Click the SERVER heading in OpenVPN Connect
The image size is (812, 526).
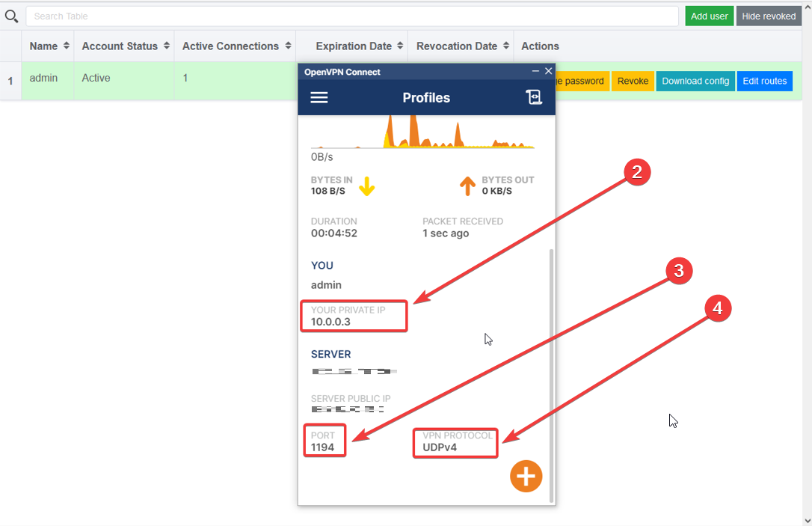(x=331, y=355)
